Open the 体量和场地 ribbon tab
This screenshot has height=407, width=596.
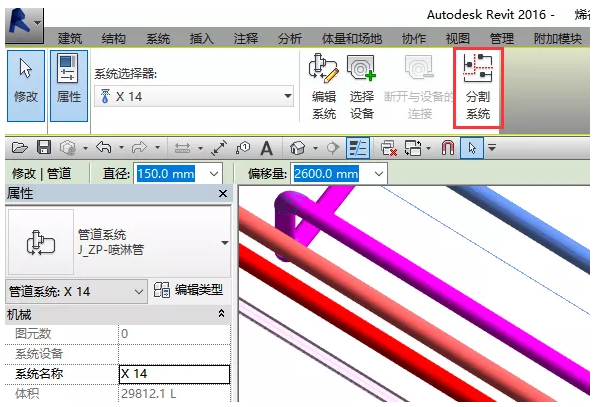pos(352,38)
